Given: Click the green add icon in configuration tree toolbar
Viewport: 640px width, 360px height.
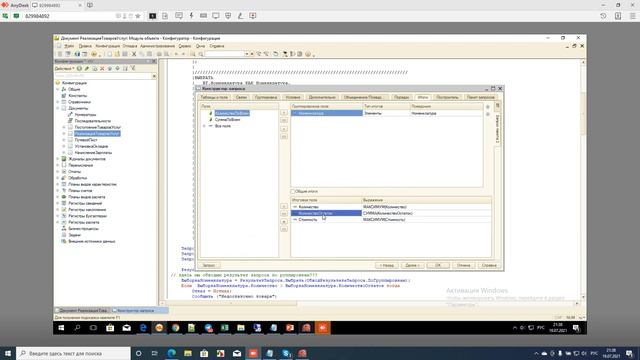Looking at the screenshot, I should [x=79, y=68].
